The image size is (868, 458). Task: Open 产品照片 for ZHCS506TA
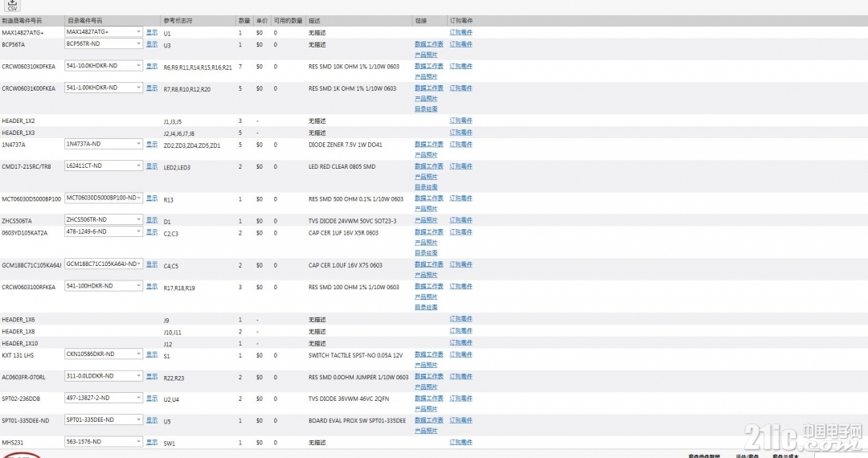[x=426, y=221]
